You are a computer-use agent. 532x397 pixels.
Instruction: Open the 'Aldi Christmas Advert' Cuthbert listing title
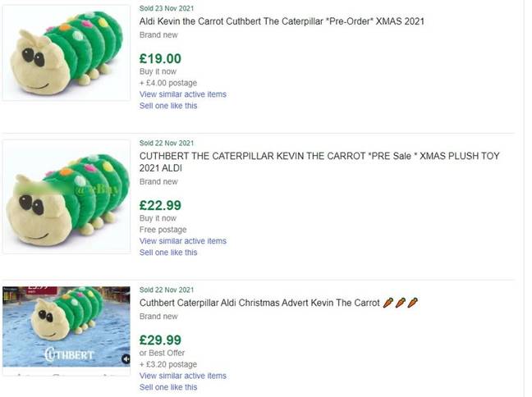[x=259, y=303]
